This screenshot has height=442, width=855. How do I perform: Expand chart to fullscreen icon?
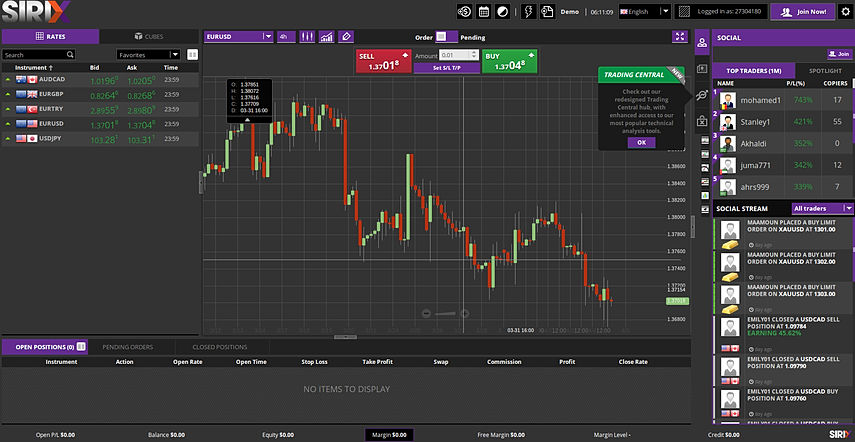(679, 37)
